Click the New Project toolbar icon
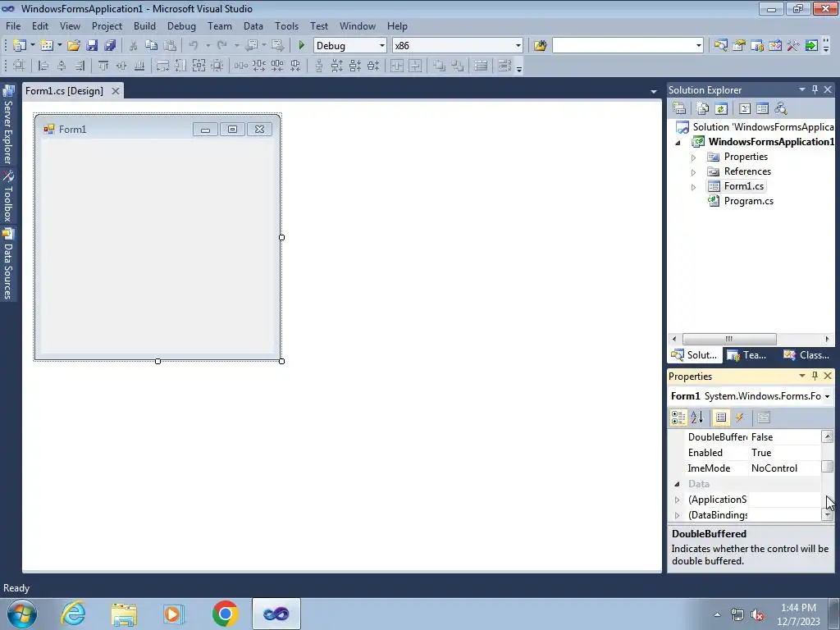The height and width of the screenshot is (630, 840). pos(20,46)
